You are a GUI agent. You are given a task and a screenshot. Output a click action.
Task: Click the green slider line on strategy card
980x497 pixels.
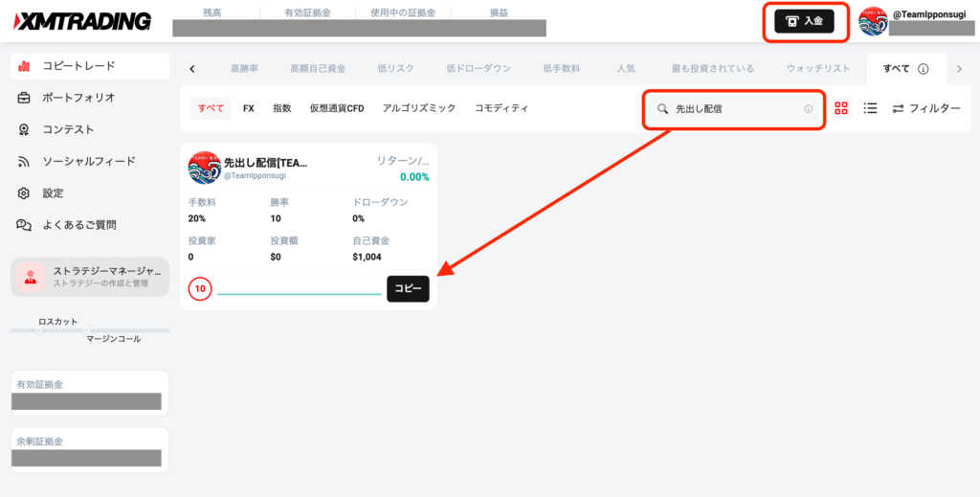[300, 294]
